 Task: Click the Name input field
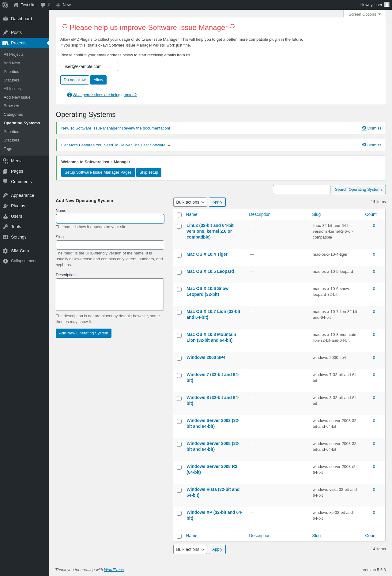110,219
